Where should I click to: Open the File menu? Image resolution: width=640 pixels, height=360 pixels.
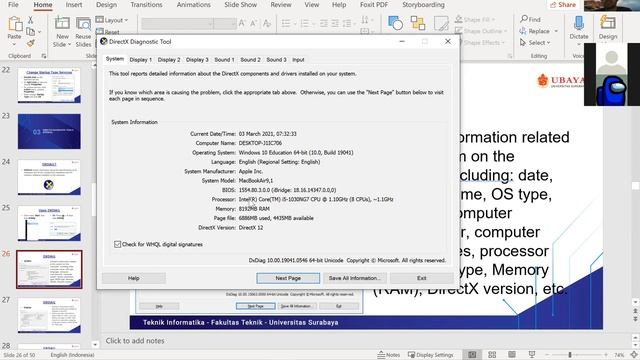pyautogui.click(x=13, y=5)
